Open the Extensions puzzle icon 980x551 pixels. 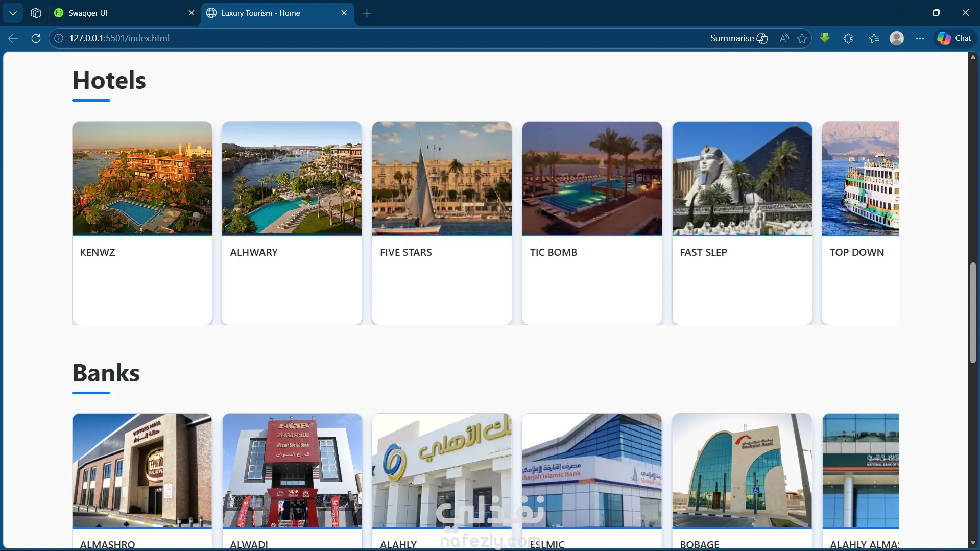point(848,38)
